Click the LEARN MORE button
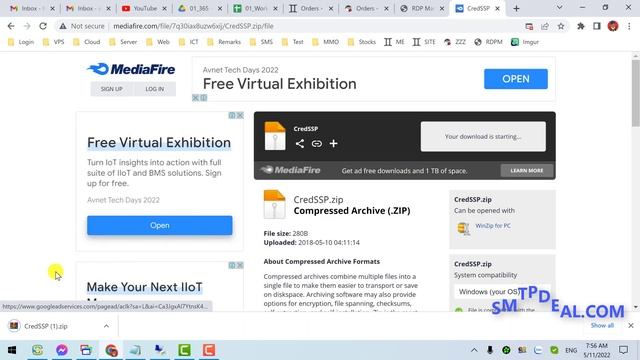 click(x=527, y=171)
